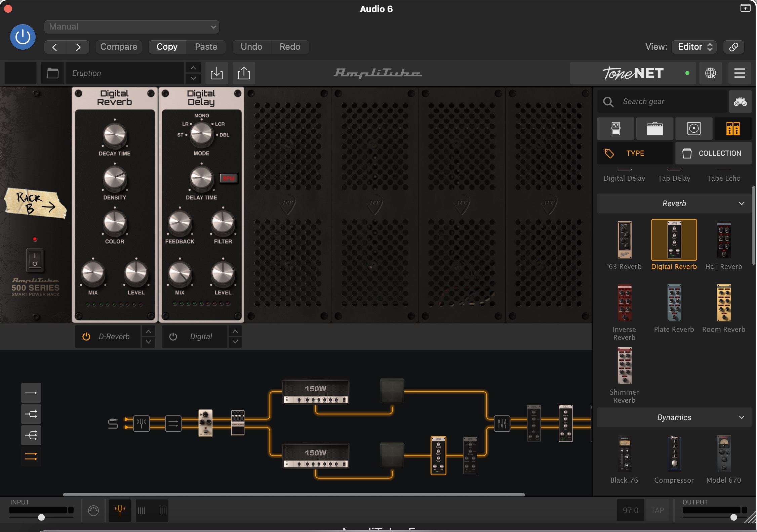Click the export share icon
The height and width of the screenshot is (532, 757).
click(244, 73)
